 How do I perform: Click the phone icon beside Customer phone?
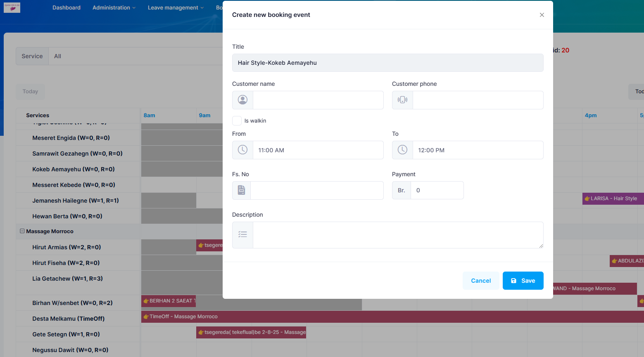pos(402,100)
